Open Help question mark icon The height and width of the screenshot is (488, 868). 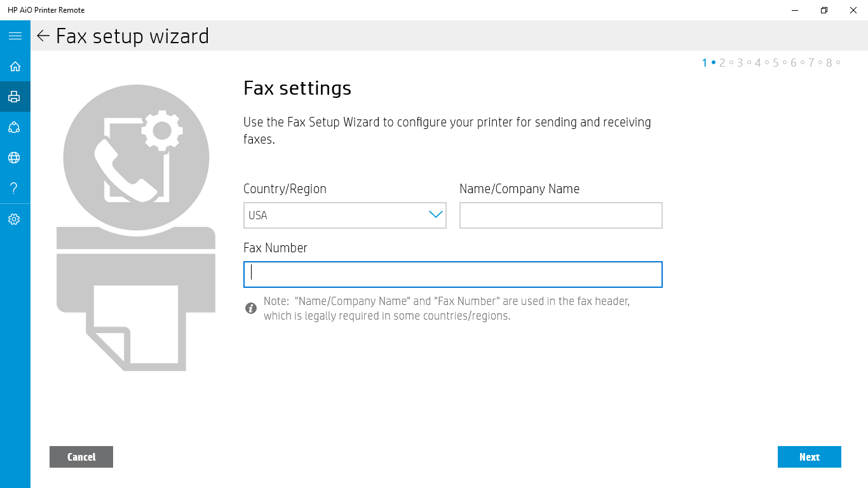click(15, 188)
